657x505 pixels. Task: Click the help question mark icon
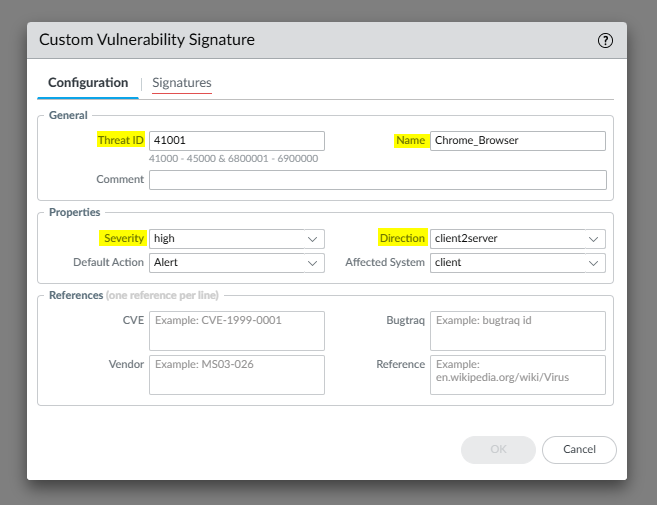[605, 41]
